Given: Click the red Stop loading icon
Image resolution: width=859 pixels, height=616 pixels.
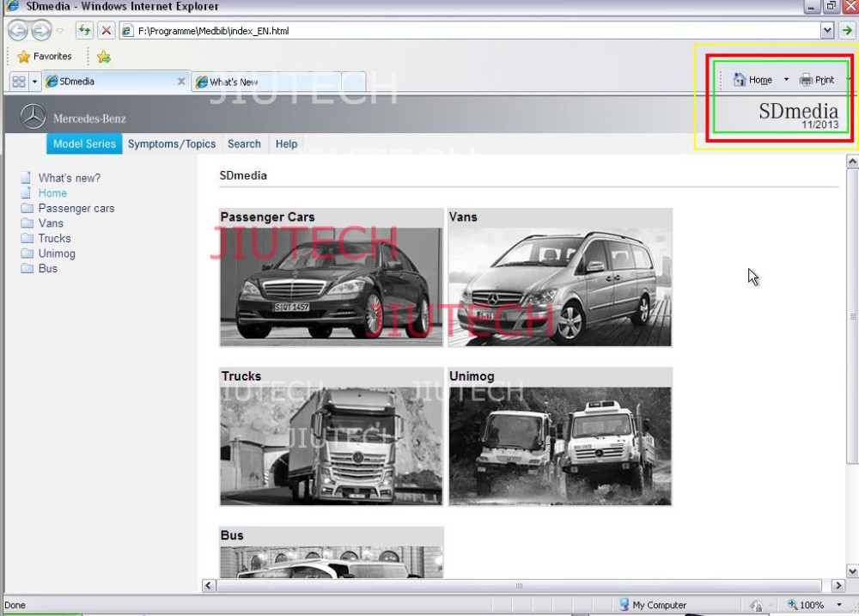Looking at the screenshot, I should point(106,31).
